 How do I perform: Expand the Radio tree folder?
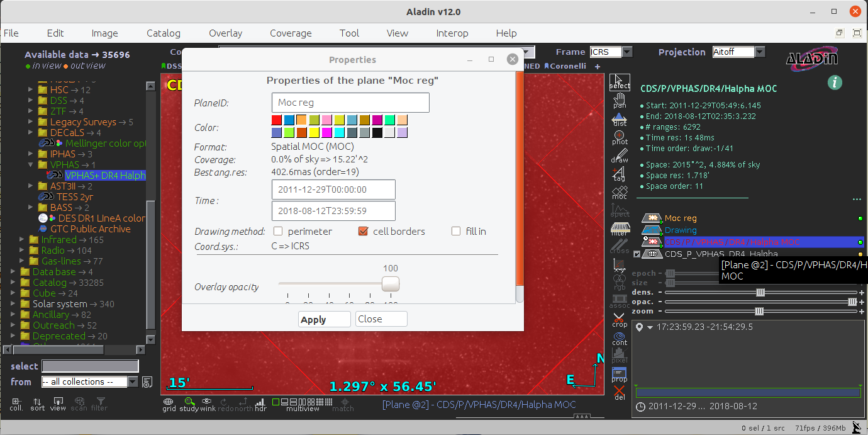(22, 251)
